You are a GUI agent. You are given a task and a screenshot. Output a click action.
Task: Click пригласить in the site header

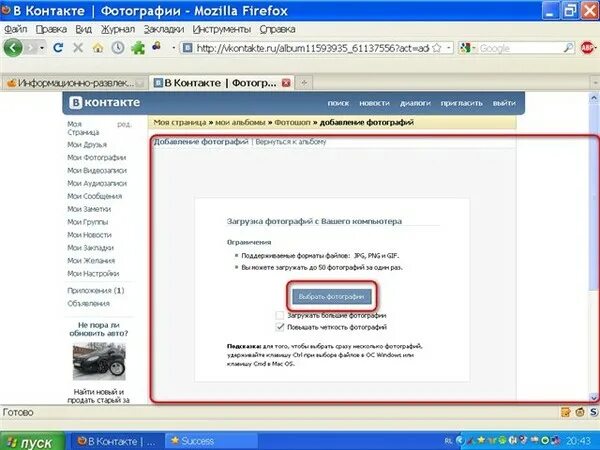tap(461, 103)
